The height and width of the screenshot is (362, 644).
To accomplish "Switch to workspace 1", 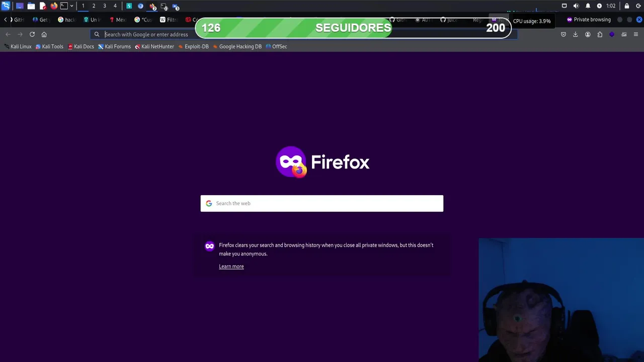I will click(x=83, y=6).
